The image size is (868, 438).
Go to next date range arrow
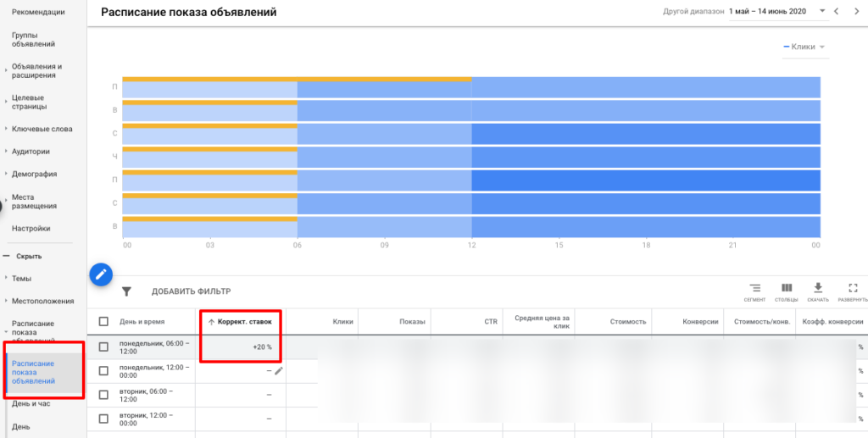(856, 12)
